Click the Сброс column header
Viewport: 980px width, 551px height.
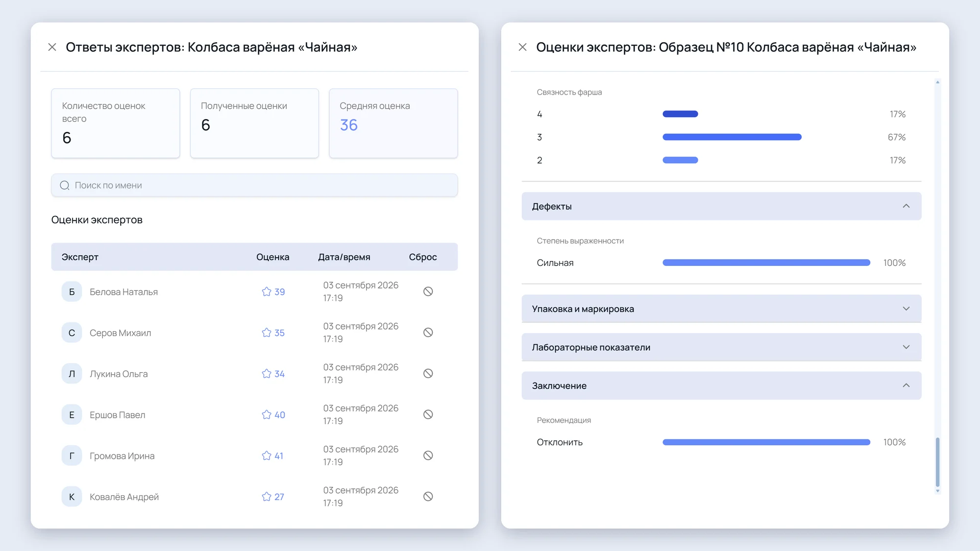423,257
